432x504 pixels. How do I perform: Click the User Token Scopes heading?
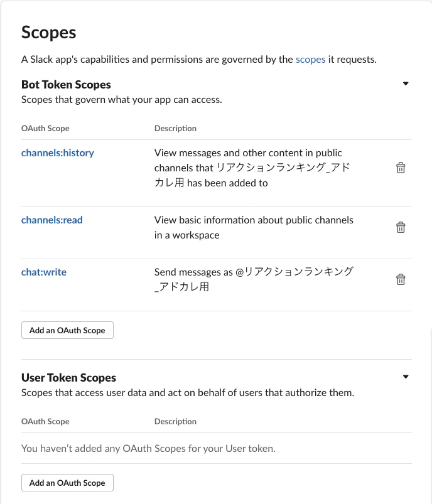click(x=68, y=378)
